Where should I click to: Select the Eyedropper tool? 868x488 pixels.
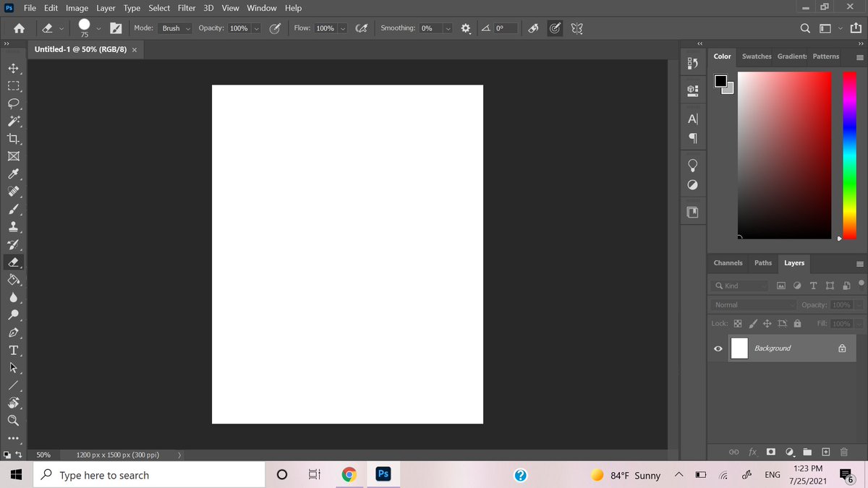tap(13, 174)
